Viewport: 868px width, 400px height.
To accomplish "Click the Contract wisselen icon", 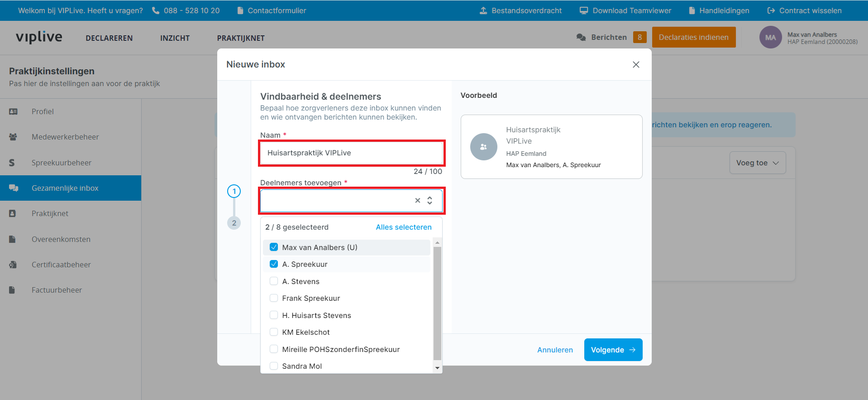I will point(771,10).
